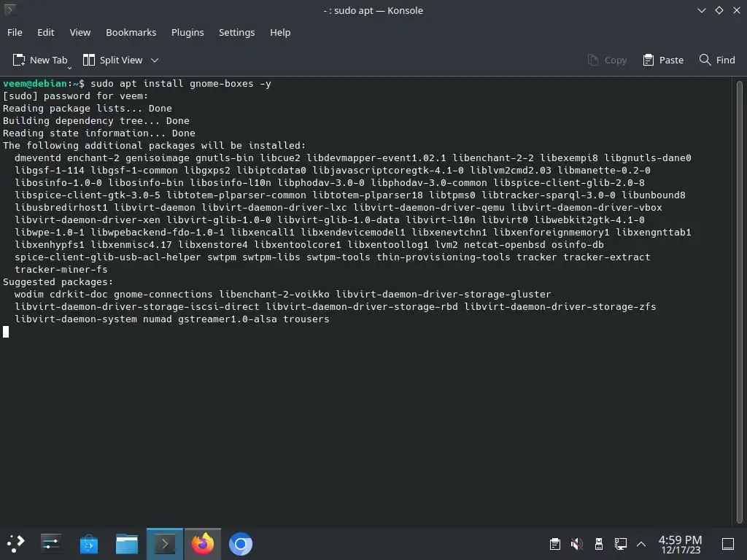Open the View menu
This screenshot has height=560, width=747.
(80, 32)
